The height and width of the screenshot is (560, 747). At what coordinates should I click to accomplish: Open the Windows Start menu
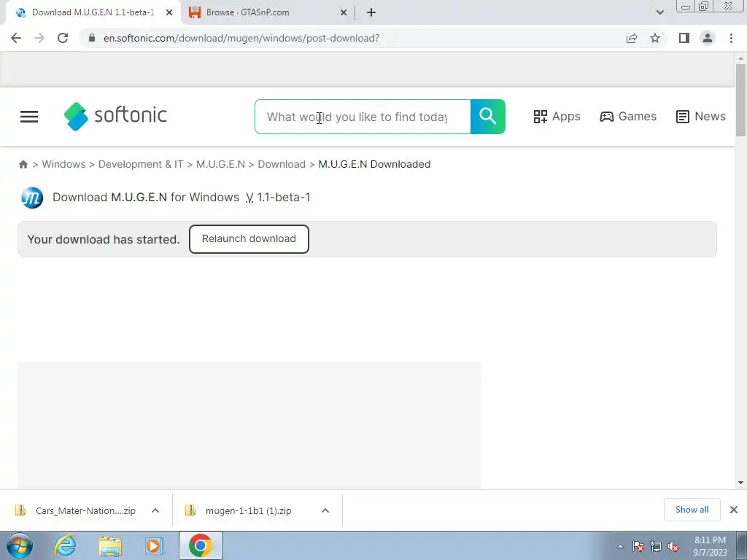pos(20,545)
